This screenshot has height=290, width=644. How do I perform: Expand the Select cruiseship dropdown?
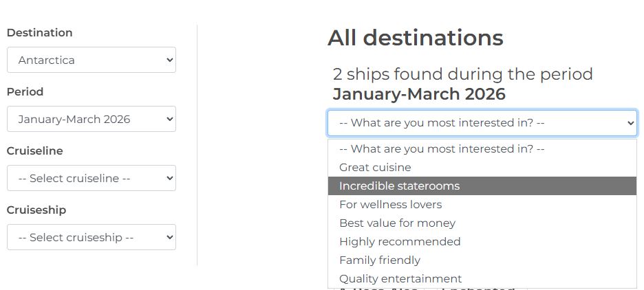coord(91,237)
